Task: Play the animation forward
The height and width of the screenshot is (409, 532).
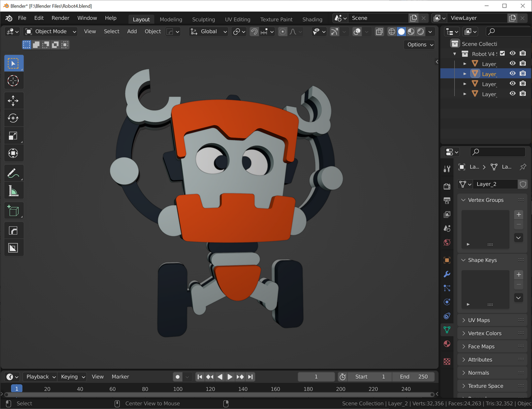Action: pos(230,377)
